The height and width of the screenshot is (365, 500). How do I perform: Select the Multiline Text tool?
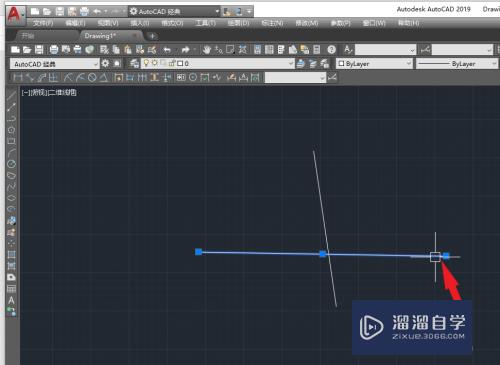pos(11,300)
